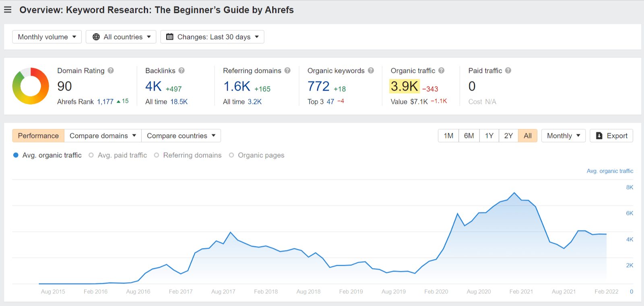The image size is (644, 306).
Task: Select Organic pages chart metric
Action: 257,155
